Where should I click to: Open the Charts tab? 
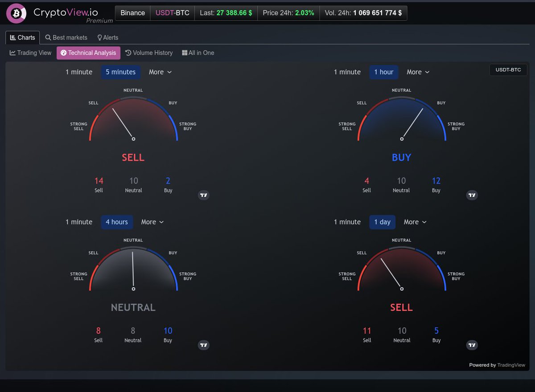[x=23, y=37]
